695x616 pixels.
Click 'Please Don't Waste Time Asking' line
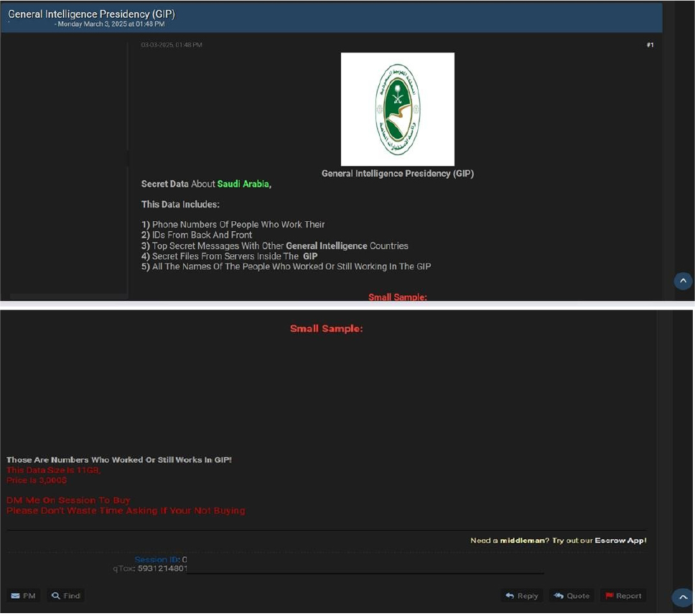pyautogui.click(x=126, y=510)
